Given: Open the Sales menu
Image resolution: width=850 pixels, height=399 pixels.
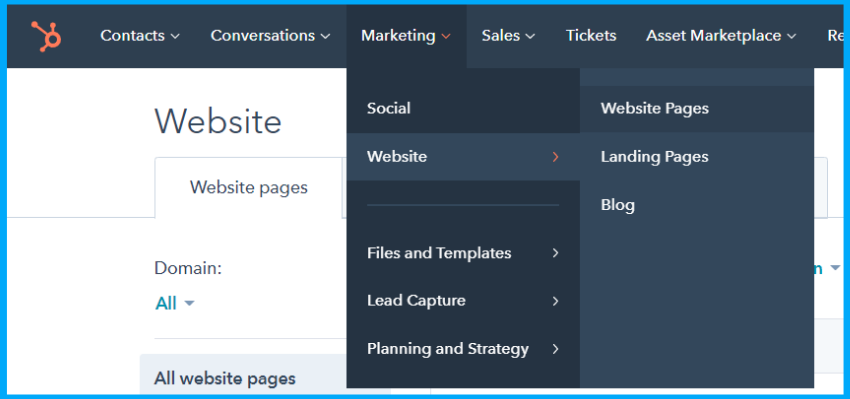Looking at the screenshot, I should coord(508,36).
